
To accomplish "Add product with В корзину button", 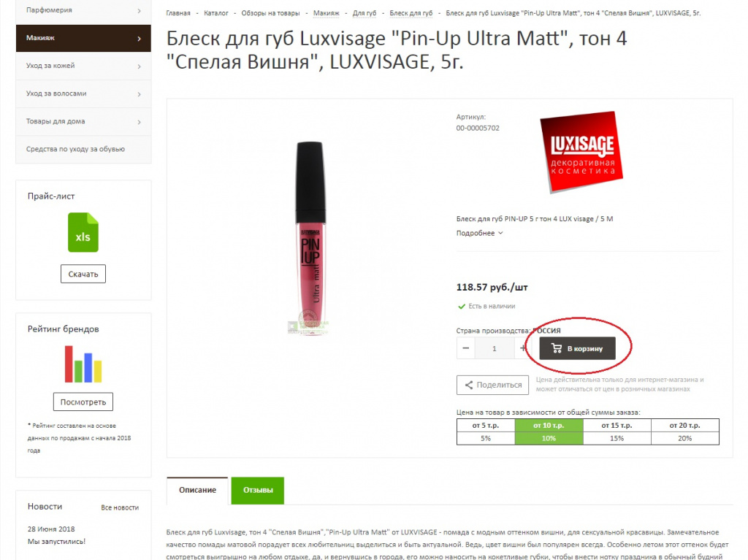I will pyautogui.click(x=577, y=349).
